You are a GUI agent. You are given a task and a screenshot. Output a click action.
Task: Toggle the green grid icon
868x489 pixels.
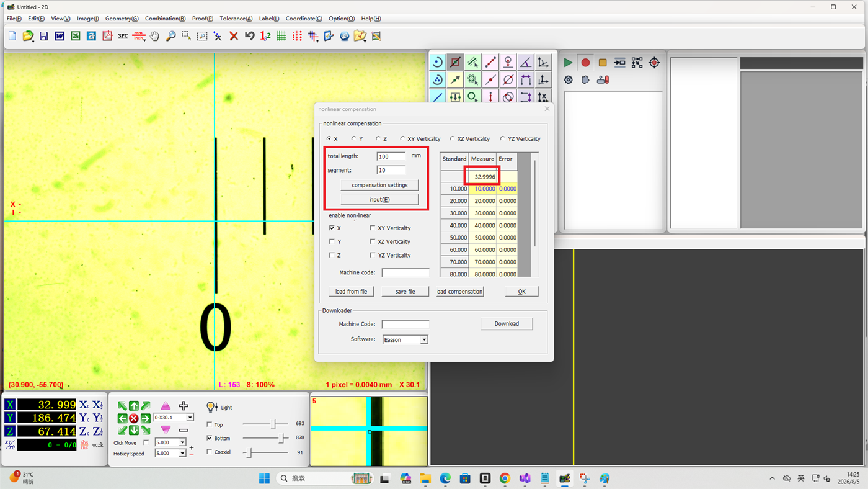pyautogui.click(x=281, y=36)
